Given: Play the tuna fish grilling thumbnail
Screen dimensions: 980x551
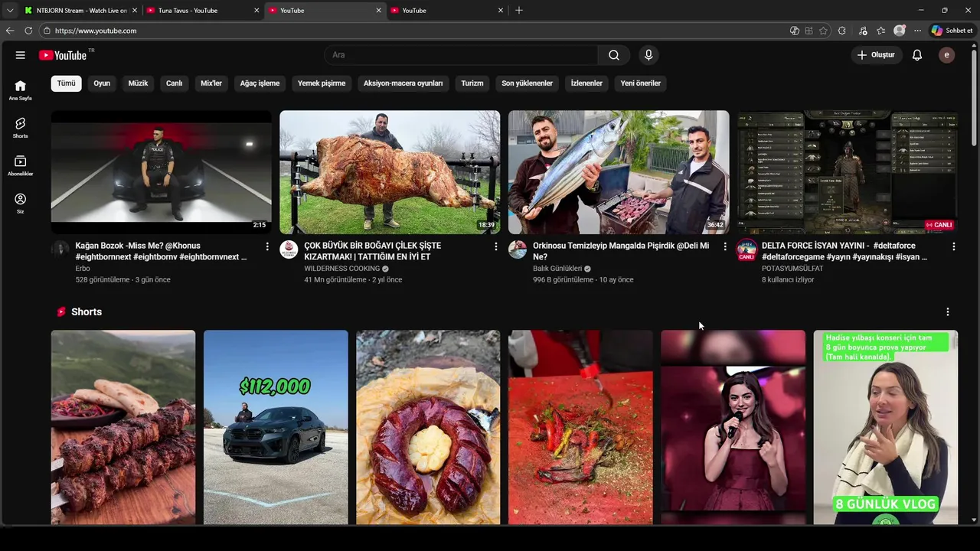Looking at the screenshot, I should (x=619, y=172).
